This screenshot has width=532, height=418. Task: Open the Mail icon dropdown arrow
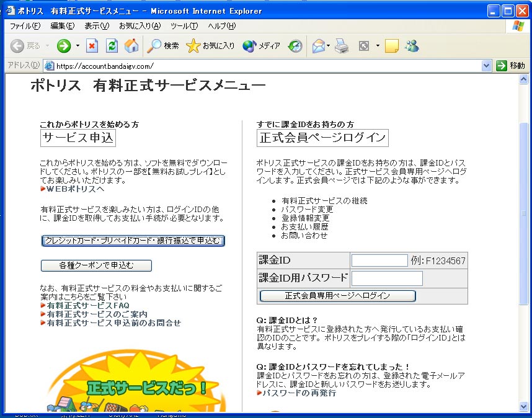(329, 45)
